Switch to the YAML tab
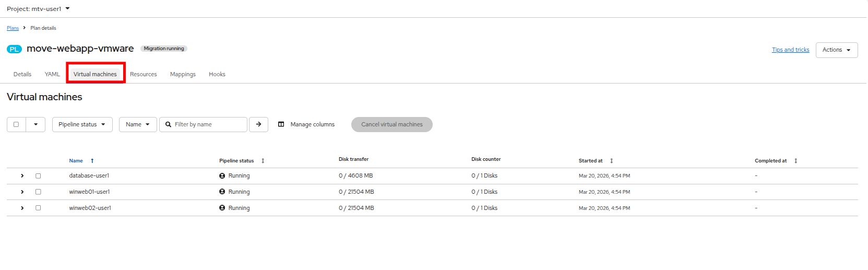Screen dimensions: 868x270 (52, 74)
